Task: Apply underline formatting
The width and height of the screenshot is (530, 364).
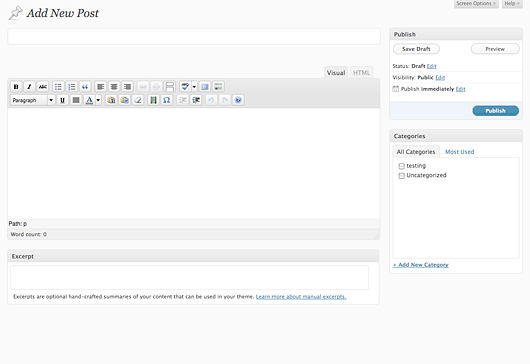Action: tap(62, 100)
